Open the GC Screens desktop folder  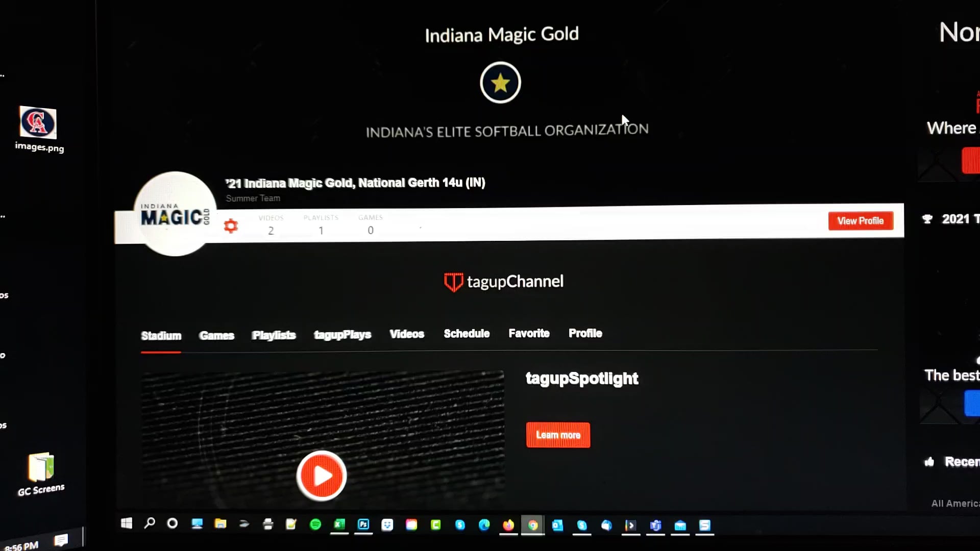(x=41, y=468)
